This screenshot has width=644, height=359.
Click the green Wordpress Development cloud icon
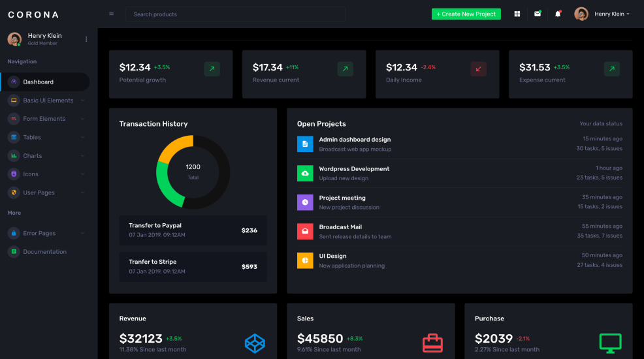(x=305, y=173)
